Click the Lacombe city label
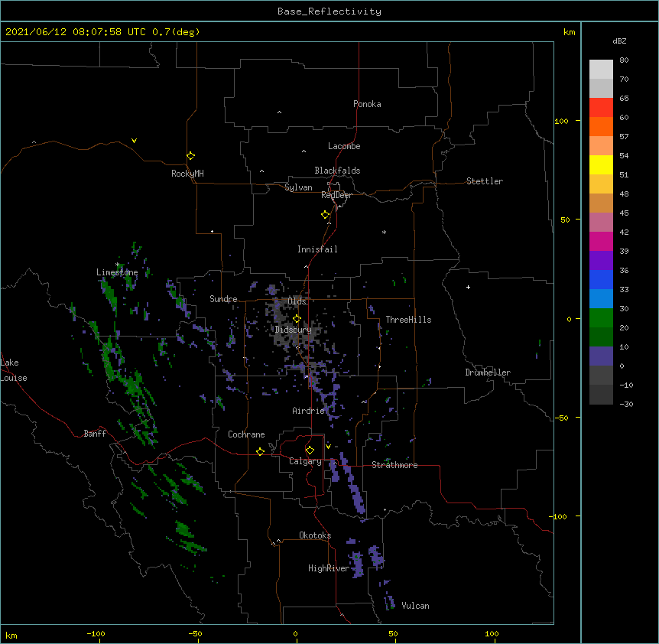This screenshot has height=644, width=659. 344,146
